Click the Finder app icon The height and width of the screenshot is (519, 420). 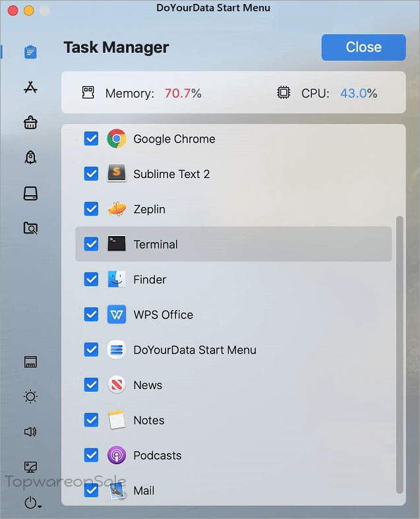117,279
